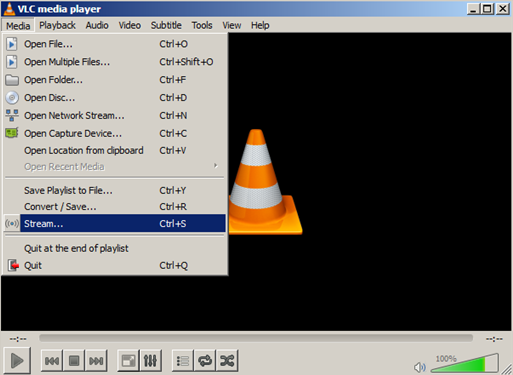Expand Open Recent Media submenu
The width and height of the screenshot is (513, 375).
click(x=115, y=166)
